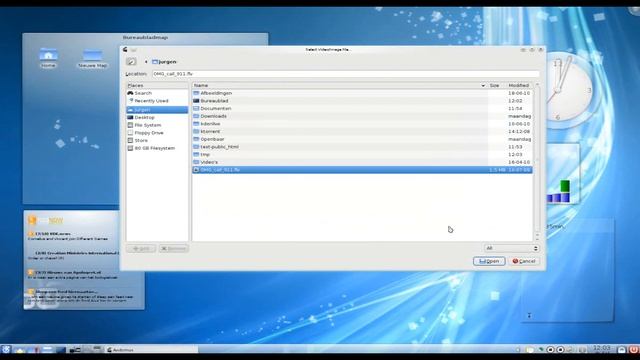Select jurgen home in Places sidebar

point(157,109)
